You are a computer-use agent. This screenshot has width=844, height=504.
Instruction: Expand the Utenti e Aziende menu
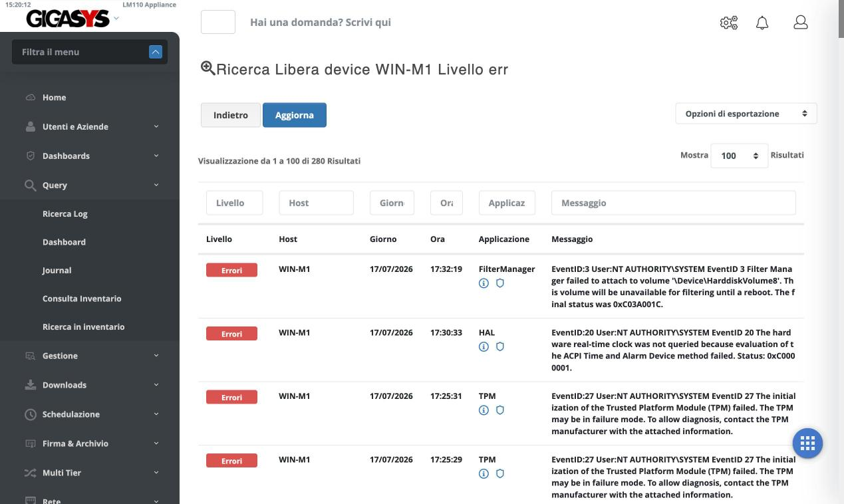156,126
